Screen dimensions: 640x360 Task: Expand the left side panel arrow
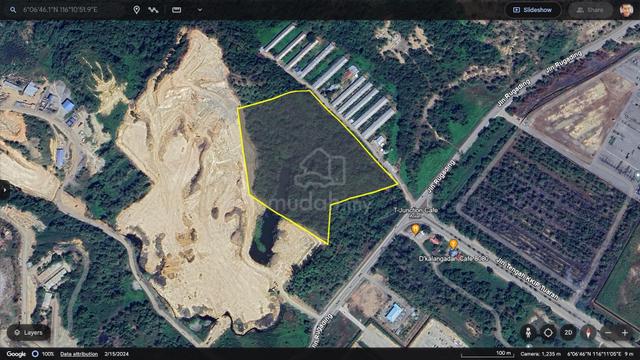tap(4, 190)
